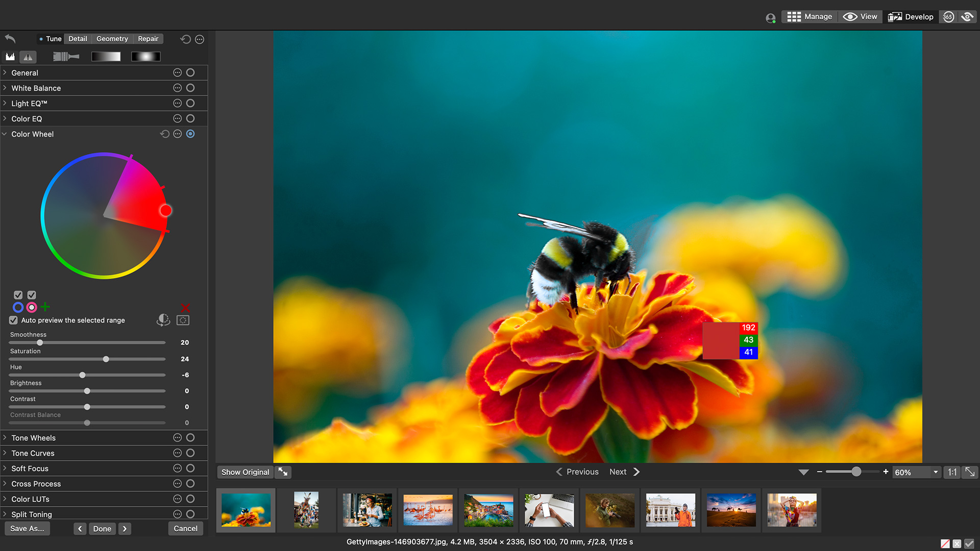The image size is (980, 551).
Task: Expand the Color EQ group
Action: (5, 118)
